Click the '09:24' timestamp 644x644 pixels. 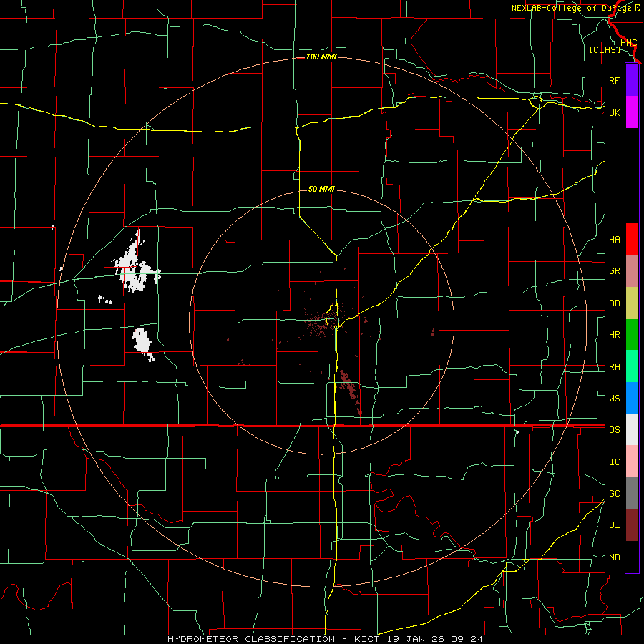tap(466, 639)
